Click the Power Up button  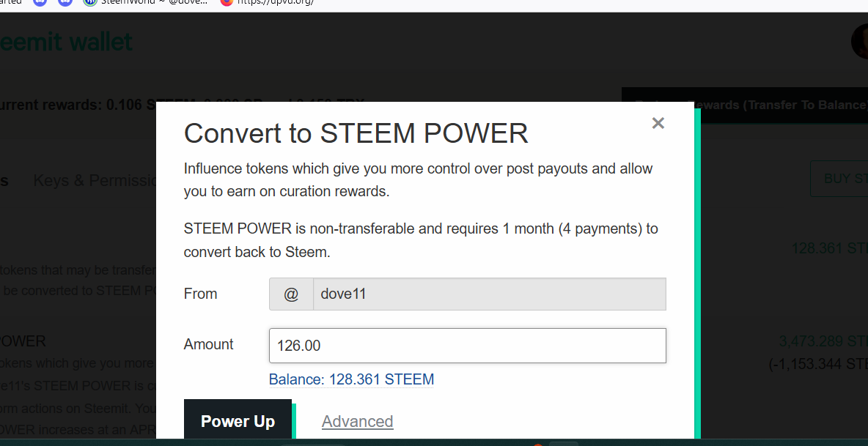pos(238,421)
